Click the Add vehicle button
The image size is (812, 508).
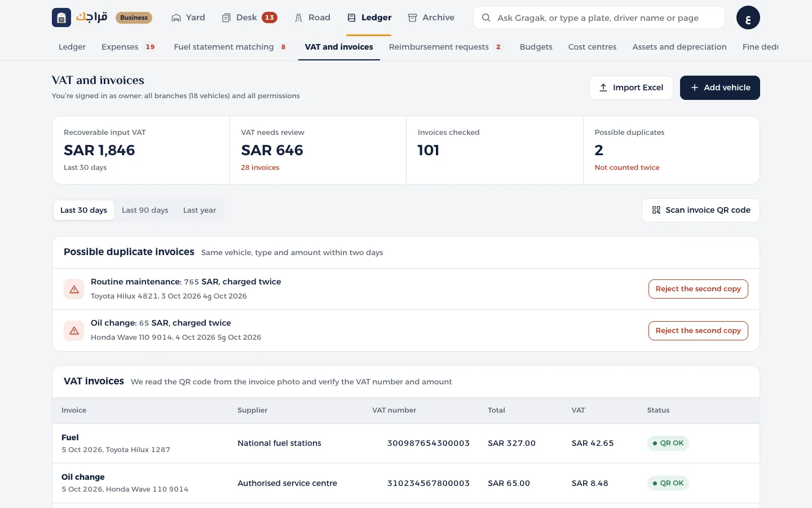(720, 87)
